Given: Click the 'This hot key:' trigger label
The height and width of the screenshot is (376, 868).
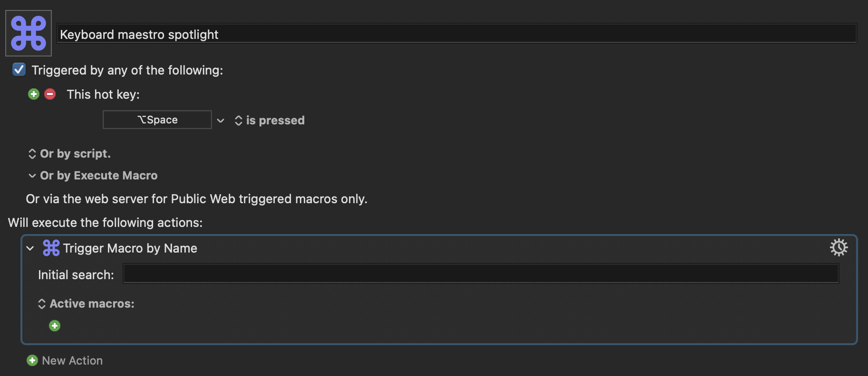Looking at the screenshot, I should coord(103,94).
